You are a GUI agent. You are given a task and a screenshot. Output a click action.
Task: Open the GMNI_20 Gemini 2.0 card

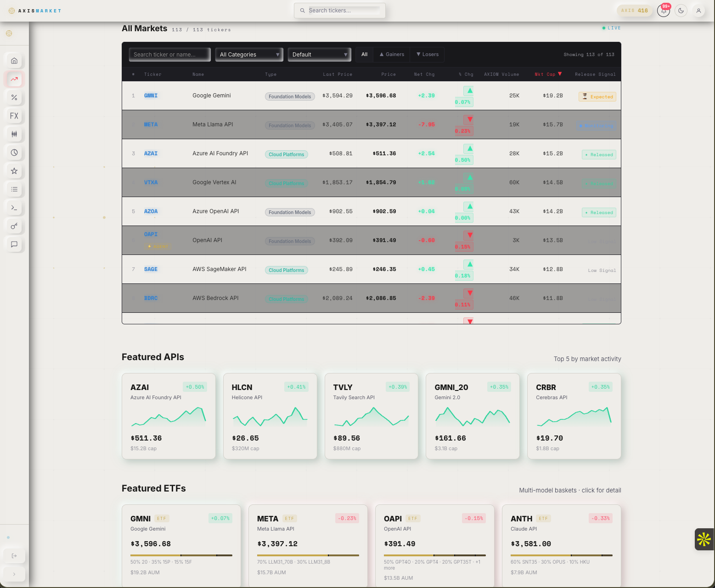(x=473, y=416)
